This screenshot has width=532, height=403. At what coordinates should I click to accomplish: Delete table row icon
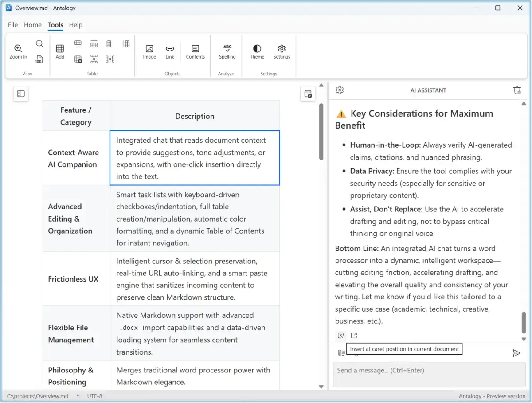point(94,59)
